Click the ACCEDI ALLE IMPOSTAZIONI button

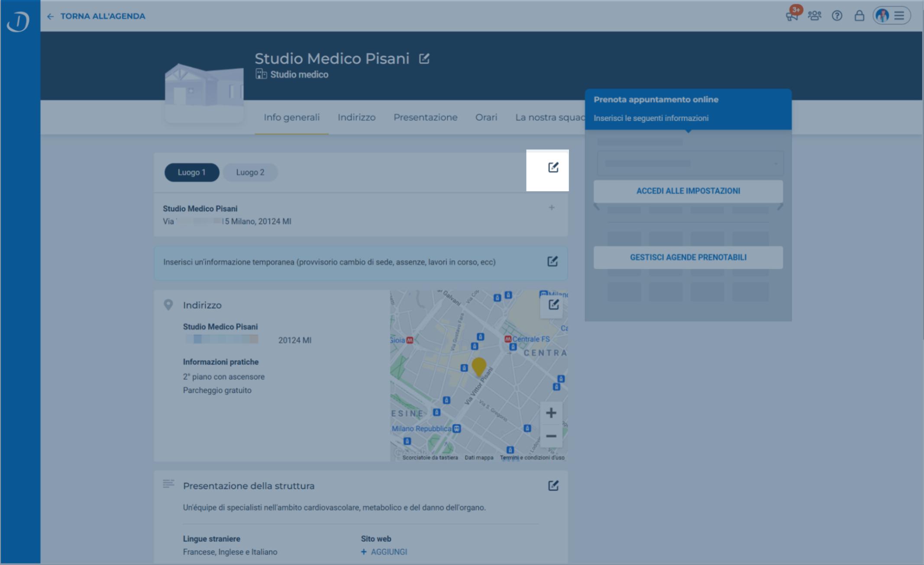pyautogui.click(x=688, y=191)
